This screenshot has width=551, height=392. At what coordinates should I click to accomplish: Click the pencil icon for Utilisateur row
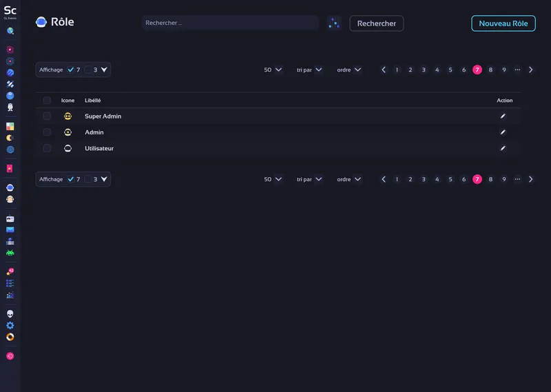[x=503, y=148]
